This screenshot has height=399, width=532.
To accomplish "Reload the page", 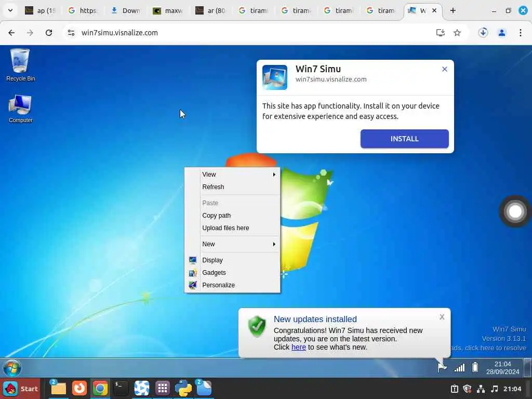I will 49,33.
